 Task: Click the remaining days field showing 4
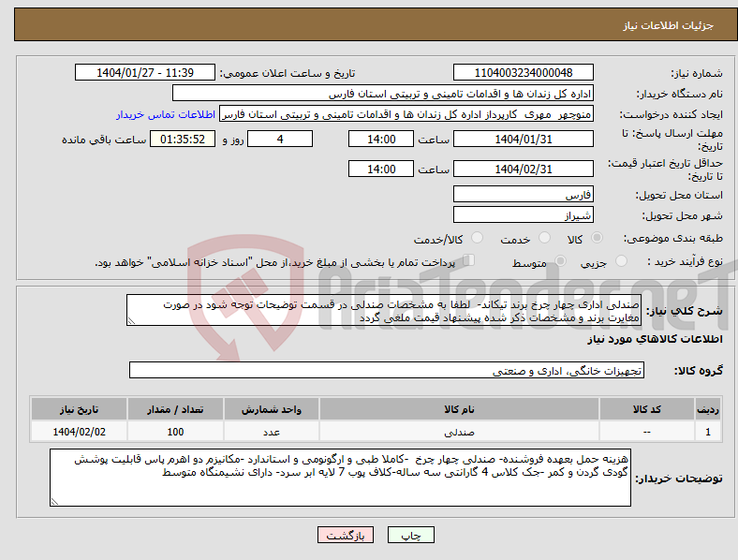pos(280,140)
